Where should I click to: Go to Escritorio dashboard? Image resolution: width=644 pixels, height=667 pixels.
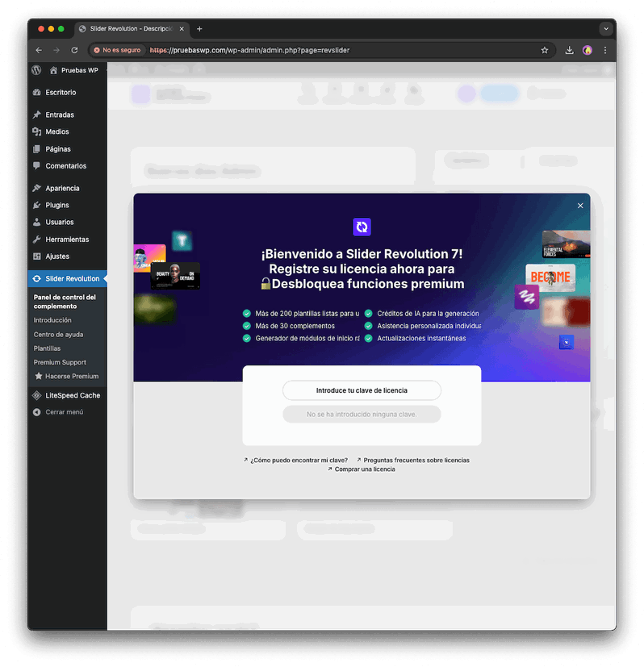61,92
